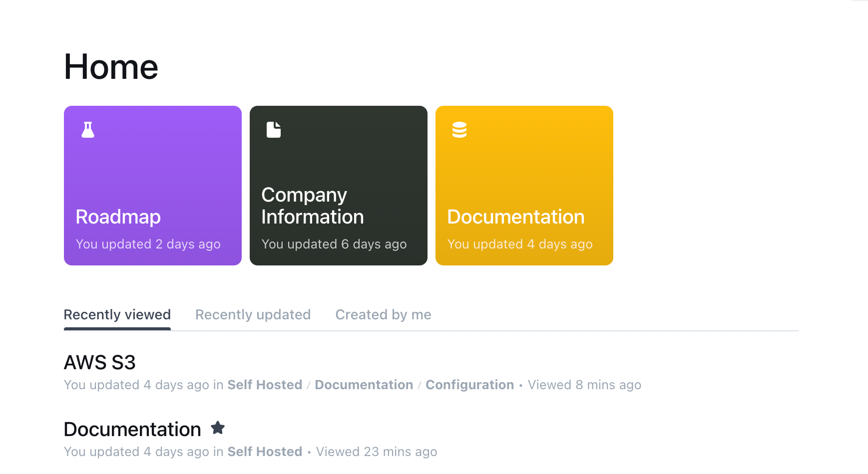868x474 pixels.
Task: Go to Configuration breadcrumb under AWS S3
Action: pos(469,385)
